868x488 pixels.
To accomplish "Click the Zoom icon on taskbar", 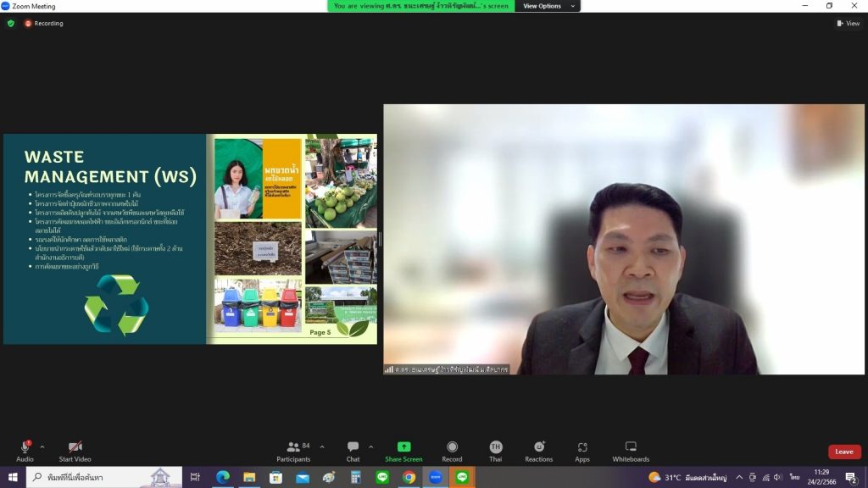I will tap(435, 477).
